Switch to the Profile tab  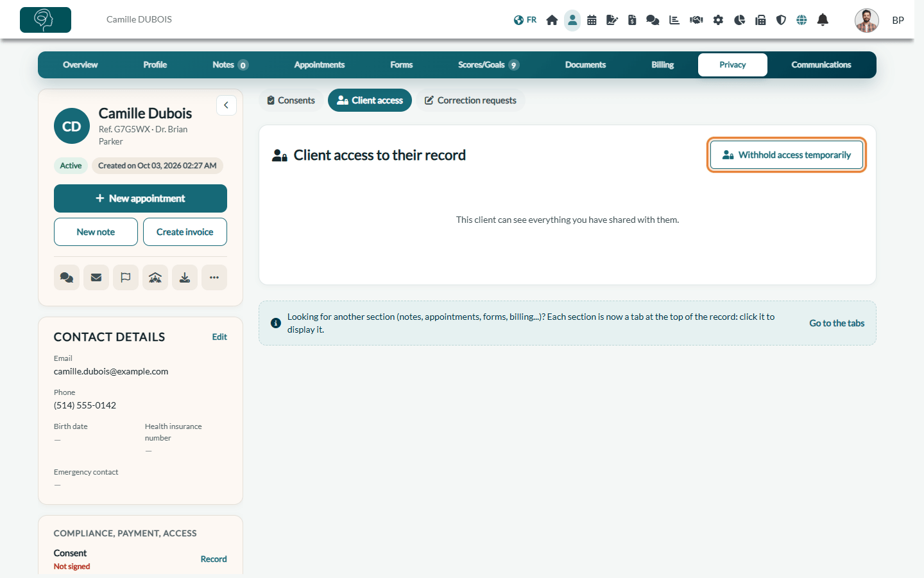[x=155, y=65]
